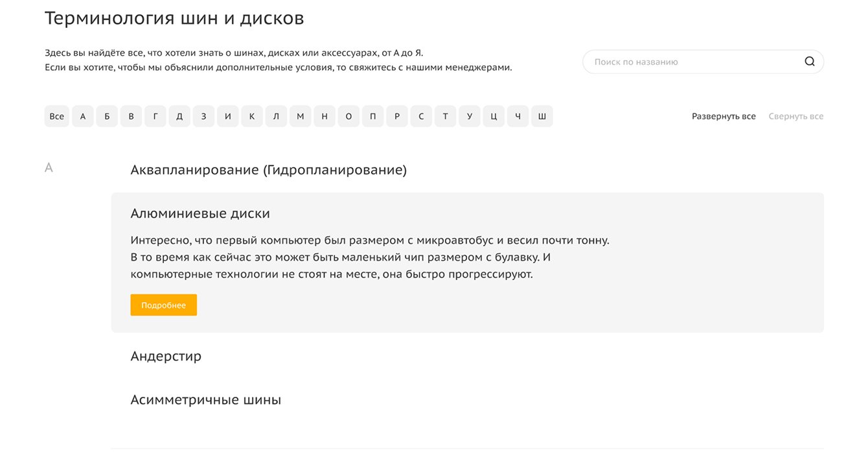Image resolution: width=868 pixels, height=459 pixels.
Task: Select the «Все» letter filter
Action: [56, 116]
